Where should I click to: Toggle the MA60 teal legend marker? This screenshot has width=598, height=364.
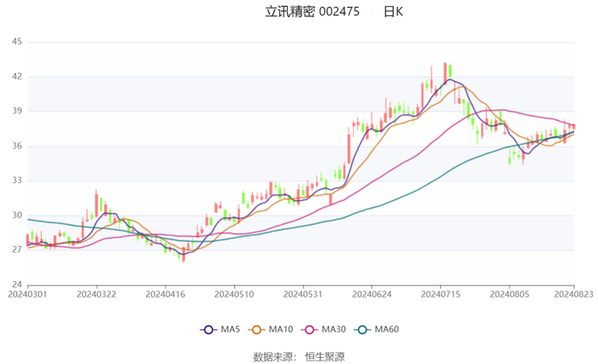pyautogui.click(x=362, y=330)
